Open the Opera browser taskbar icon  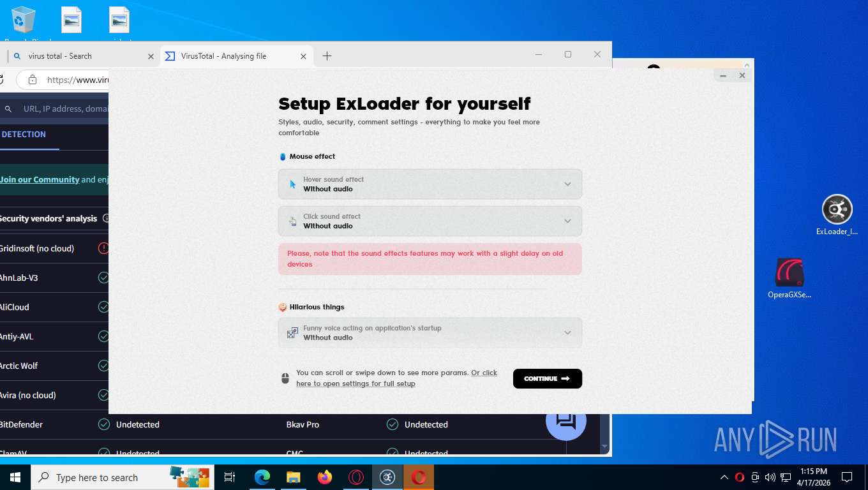[356, 477]
